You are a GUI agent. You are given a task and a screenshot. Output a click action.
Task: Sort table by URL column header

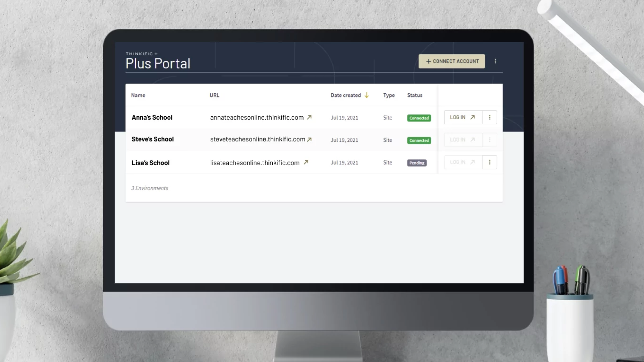tap(214, 95)
